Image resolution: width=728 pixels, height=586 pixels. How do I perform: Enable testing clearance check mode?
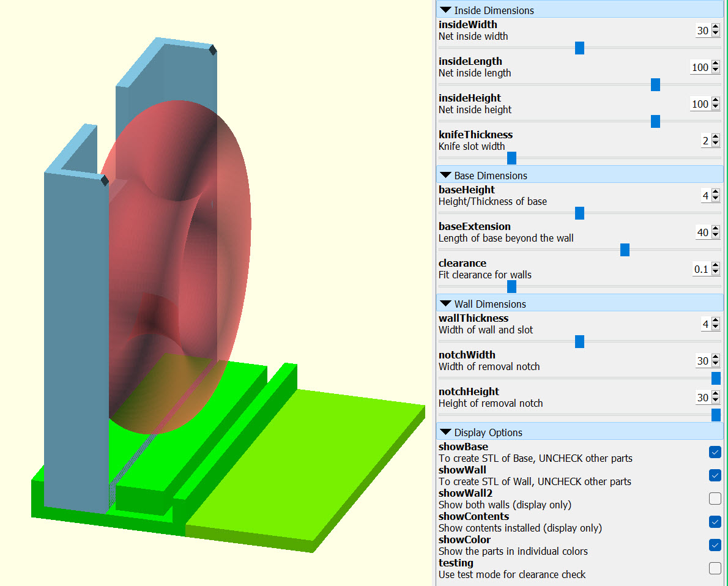715,568
